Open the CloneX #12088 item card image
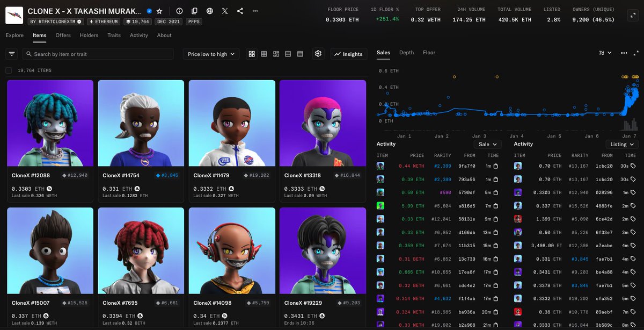 (50, 123)
